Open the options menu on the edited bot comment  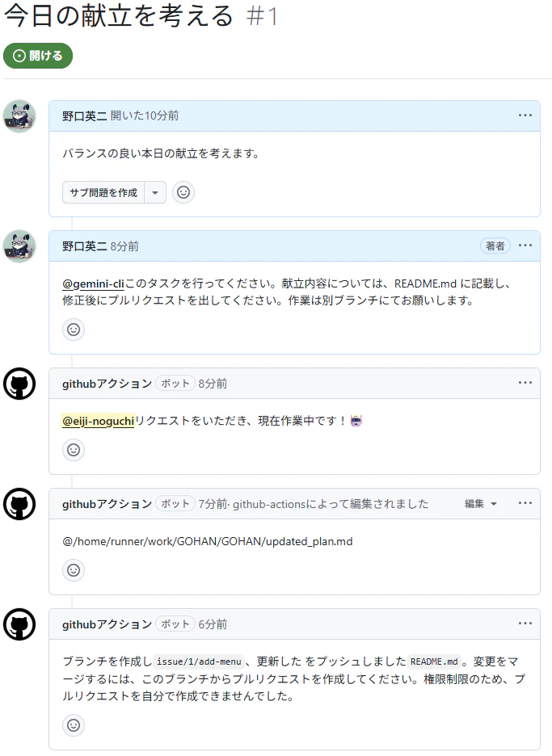pos(525,503)
